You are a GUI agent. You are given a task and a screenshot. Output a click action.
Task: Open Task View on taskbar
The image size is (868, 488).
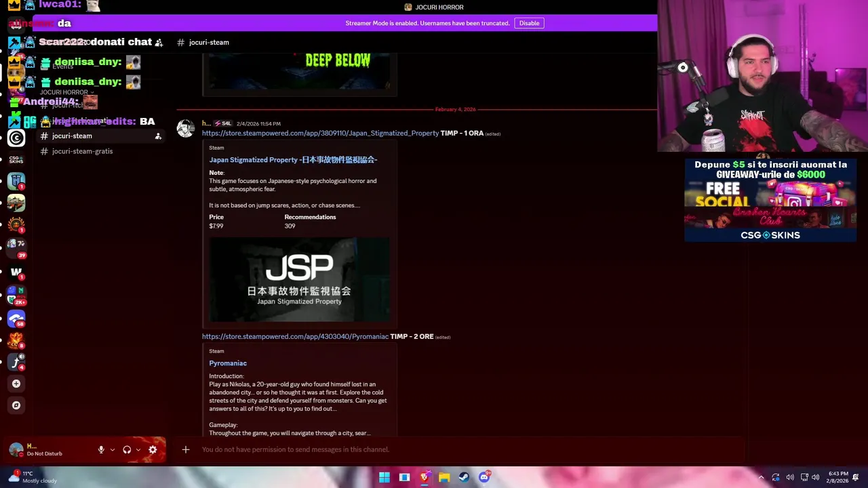(404, 477)
